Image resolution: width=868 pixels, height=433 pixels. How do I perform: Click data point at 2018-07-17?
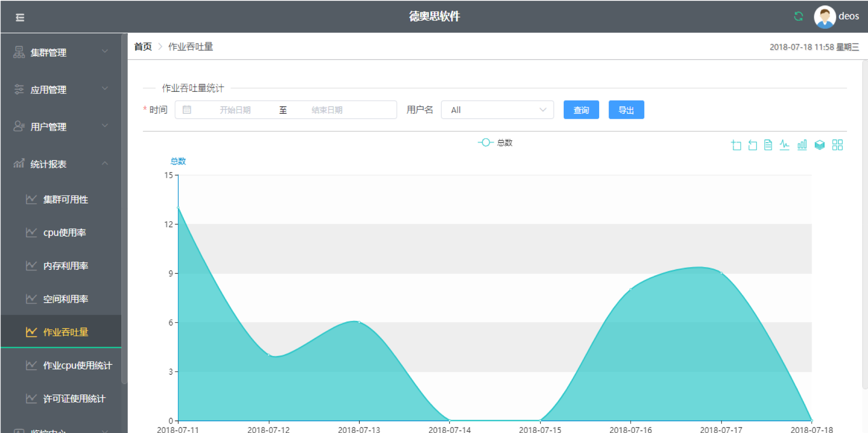click(721, 273)
